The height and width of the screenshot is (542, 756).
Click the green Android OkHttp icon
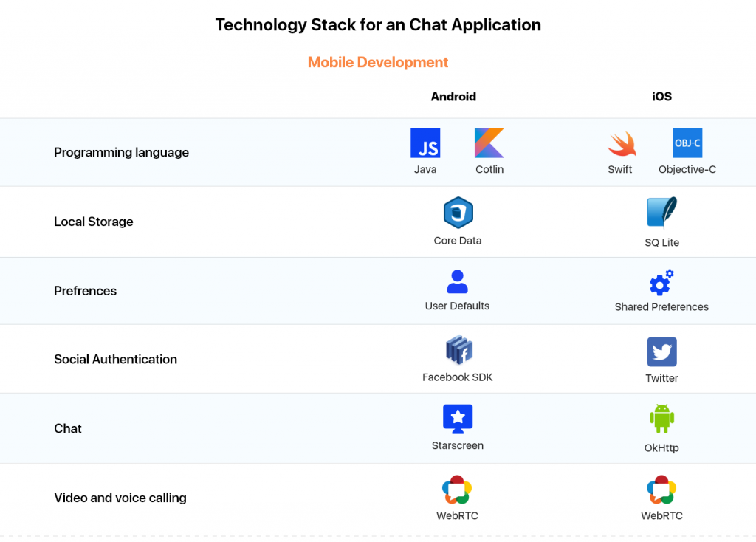[661, 419]
